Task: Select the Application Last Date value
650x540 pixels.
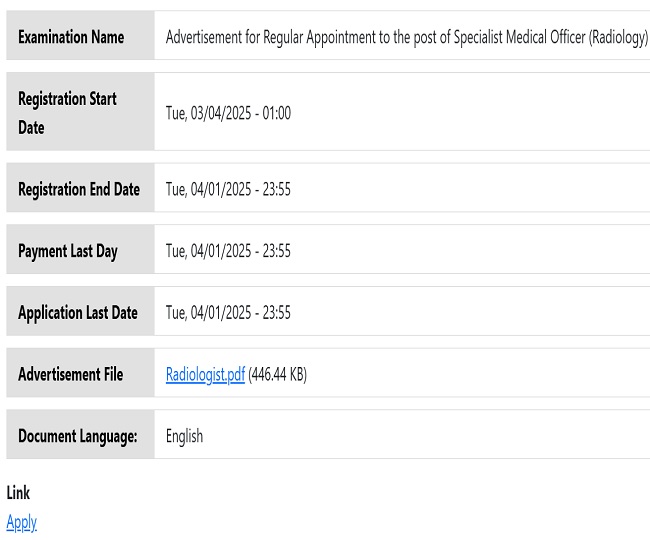Action: 228,313
